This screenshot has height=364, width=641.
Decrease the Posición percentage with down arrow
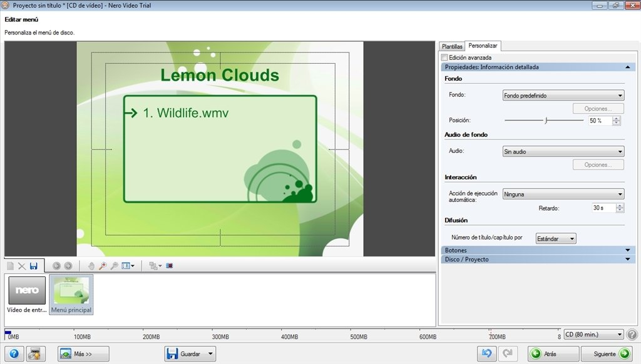click(x=617, y=123)
